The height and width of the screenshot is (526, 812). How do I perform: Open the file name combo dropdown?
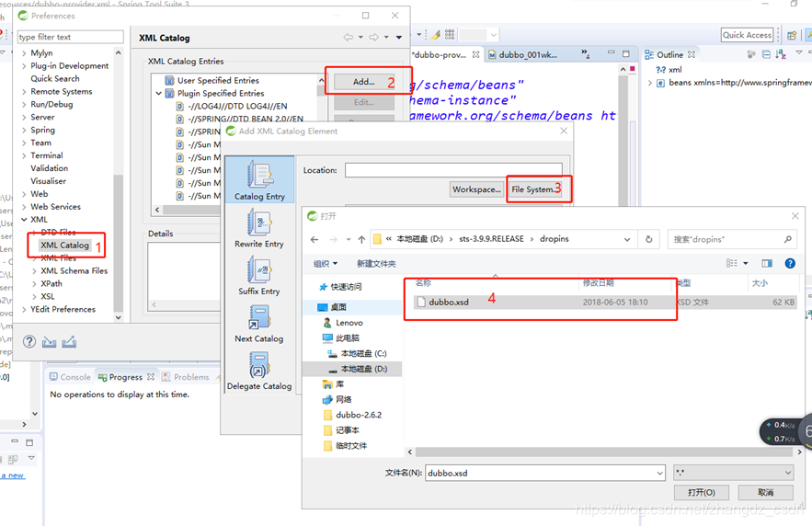point(659,473)
